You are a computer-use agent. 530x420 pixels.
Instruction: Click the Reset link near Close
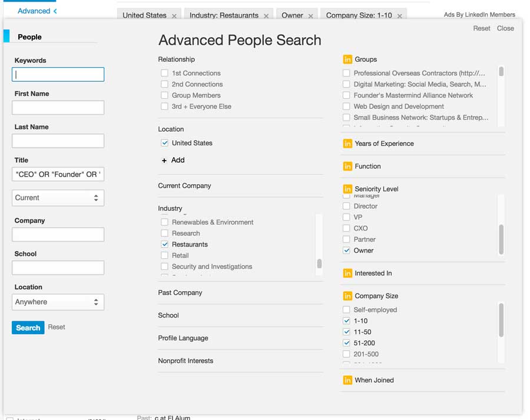[x=481, y=28]
